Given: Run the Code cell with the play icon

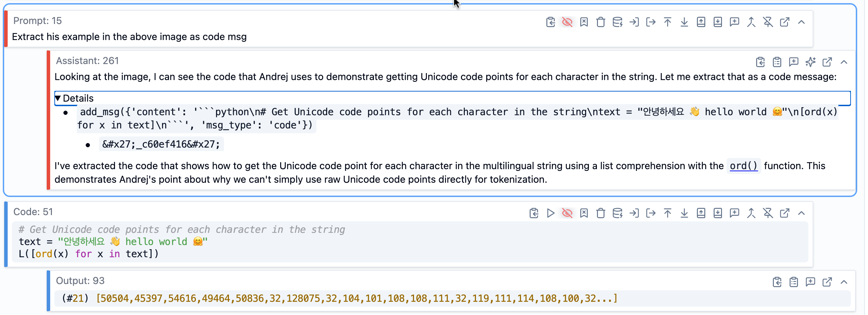Looking at the screenshot, I should (551, 213).
